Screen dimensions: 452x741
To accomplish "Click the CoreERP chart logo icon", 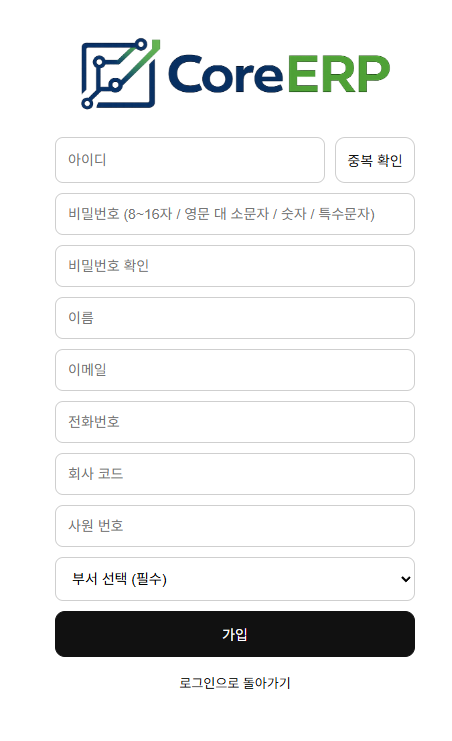I will click(x=120, y=74).
